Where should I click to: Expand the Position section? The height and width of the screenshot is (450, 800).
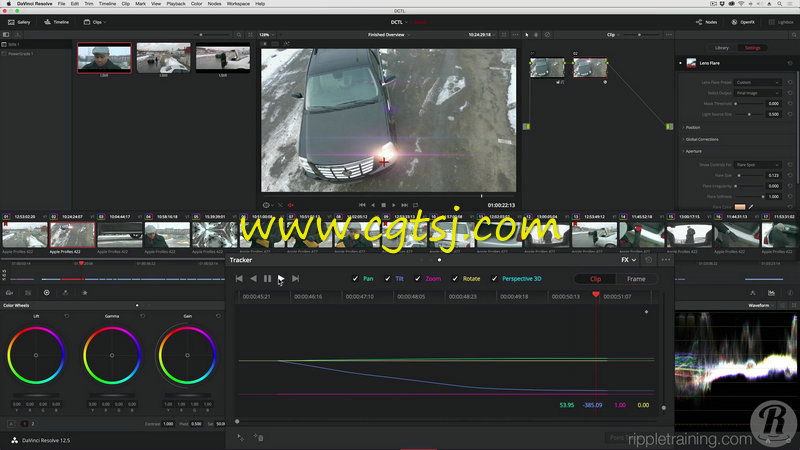coord(692,128)
